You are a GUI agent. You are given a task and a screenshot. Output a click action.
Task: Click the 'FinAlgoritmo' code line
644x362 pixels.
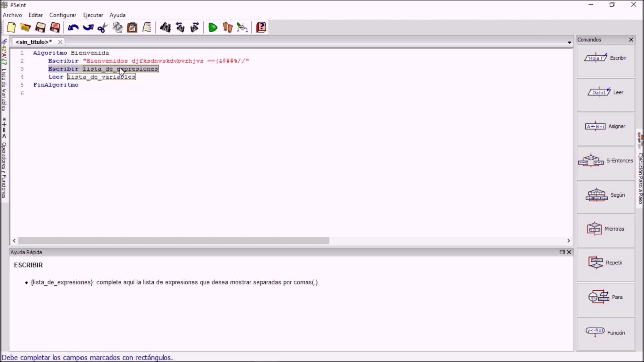click(56, 85)
